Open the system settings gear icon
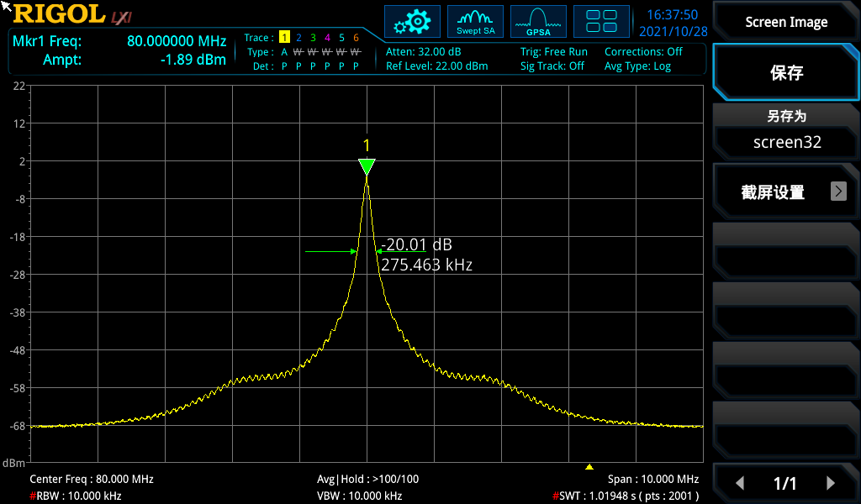The width and height of the screenshot is (861, 504). pyautogui.click(x=412, y=22)
